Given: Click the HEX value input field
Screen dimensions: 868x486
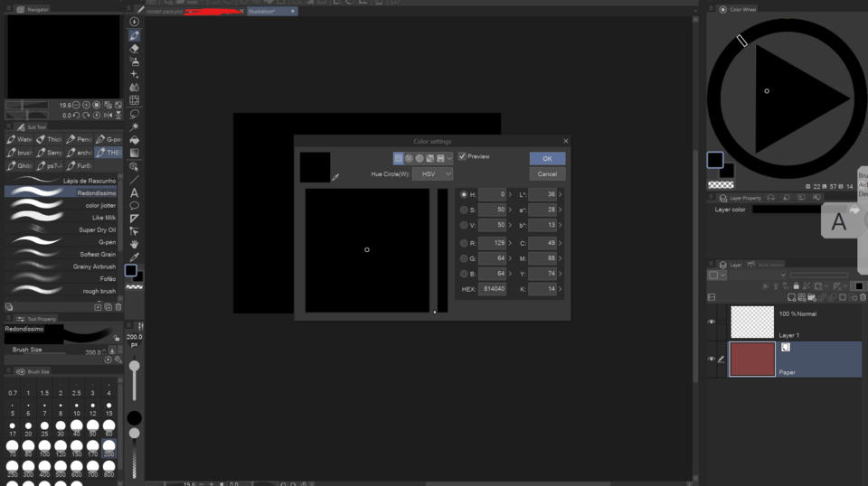Looking at the screenshot, I should coord(494,289).
